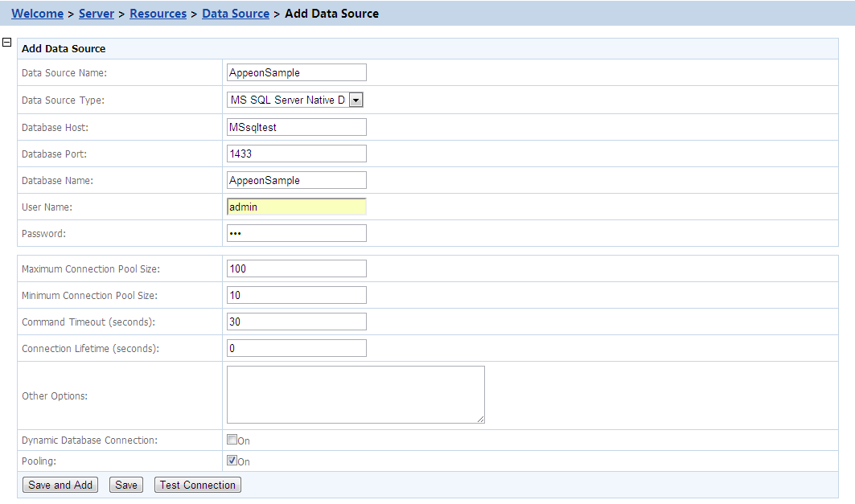Open the Server breadcrumb link
This screenshot has width=855, height=504.
tap(97, 14)
